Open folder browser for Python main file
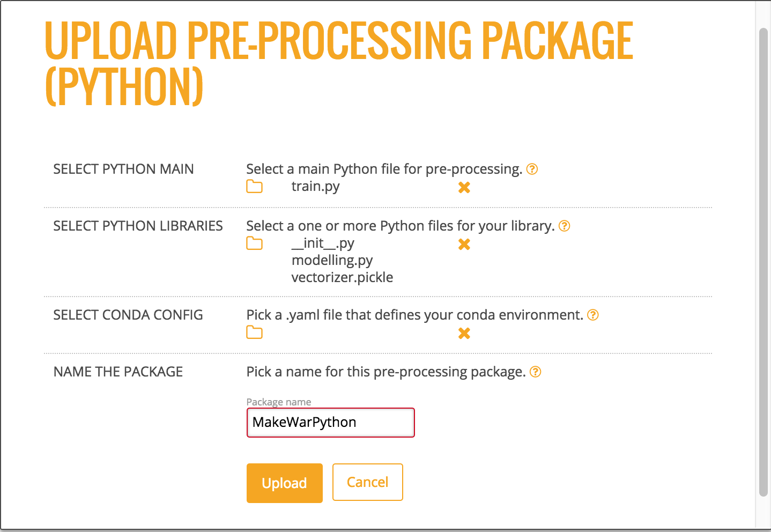This screenshot has height=532, width=771. coord(254,187)
